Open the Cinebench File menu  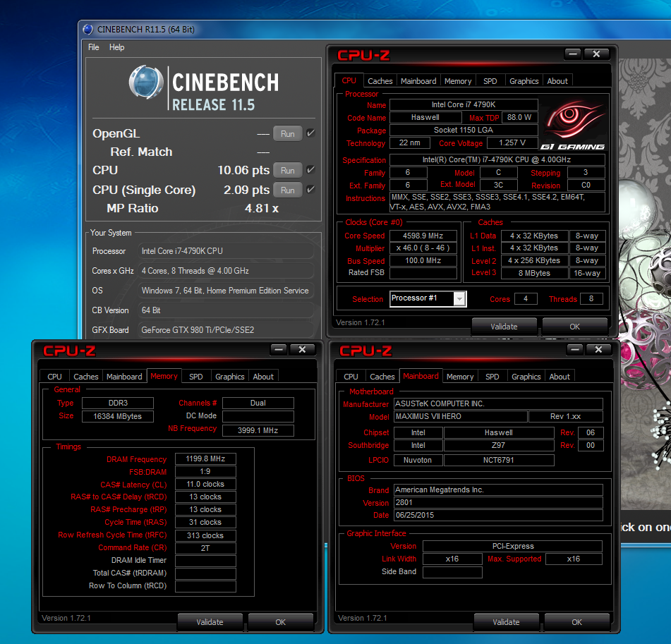(x=93, y=47)
